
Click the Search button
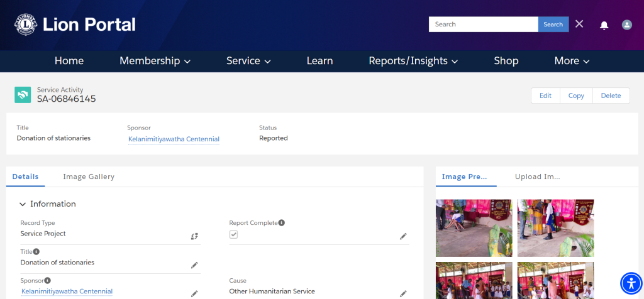coord(553,24)
